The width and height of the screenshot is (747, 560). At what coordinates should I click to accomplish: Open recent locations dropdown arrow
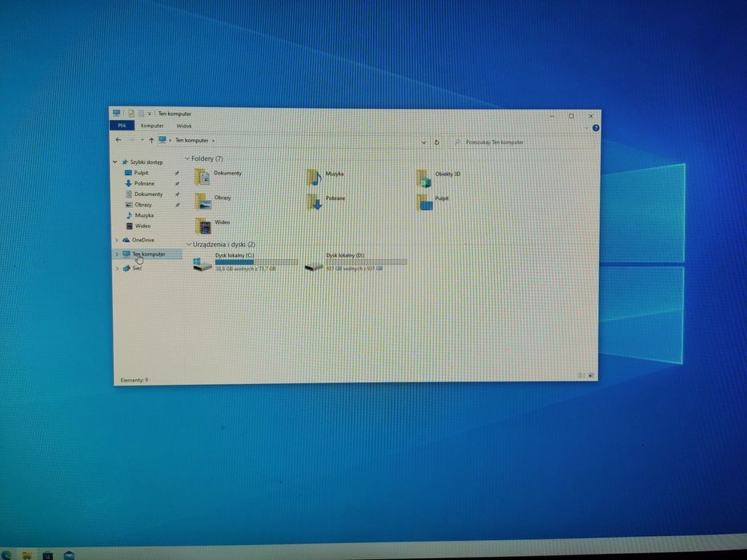[142, 140]
